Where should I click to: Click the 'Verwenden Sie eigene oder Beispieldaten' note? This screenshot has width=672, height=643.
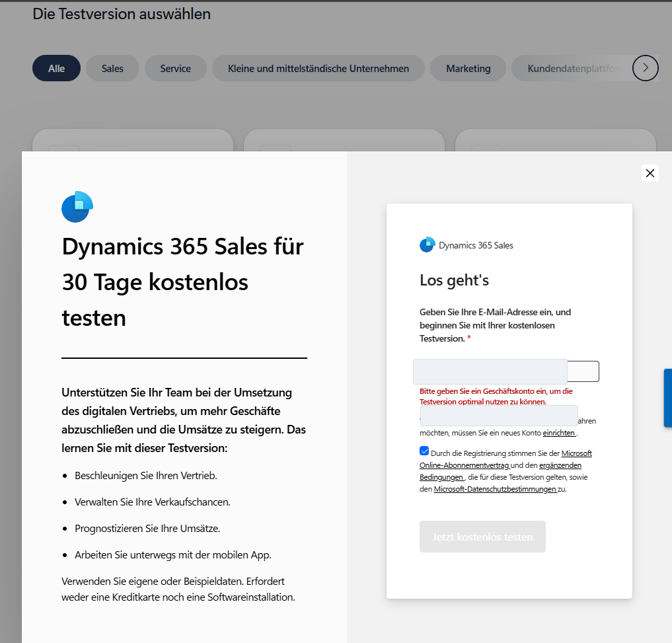point(178,589)
